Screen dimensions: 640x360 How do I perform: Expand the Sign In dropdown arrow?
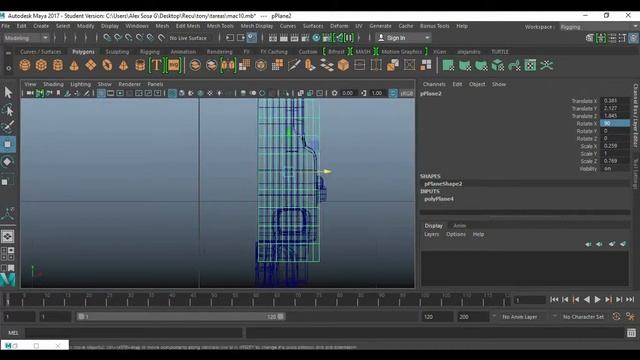coord(427,38)
